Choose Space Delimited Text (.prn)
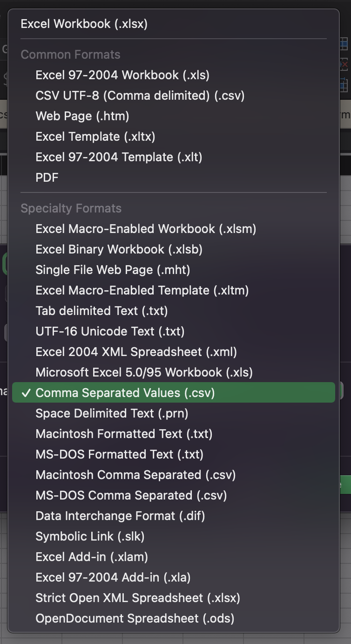This screenshot has width=351, height=644. [112, 413]
